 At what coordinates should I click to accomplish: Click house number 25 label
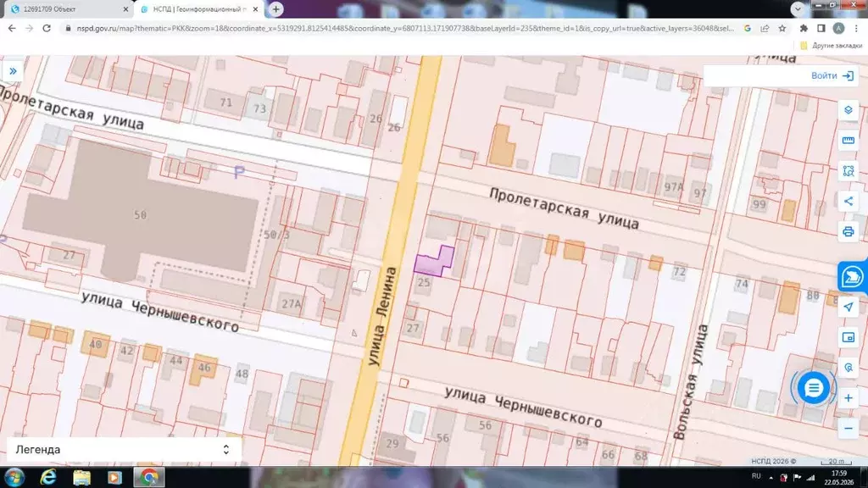424,283
